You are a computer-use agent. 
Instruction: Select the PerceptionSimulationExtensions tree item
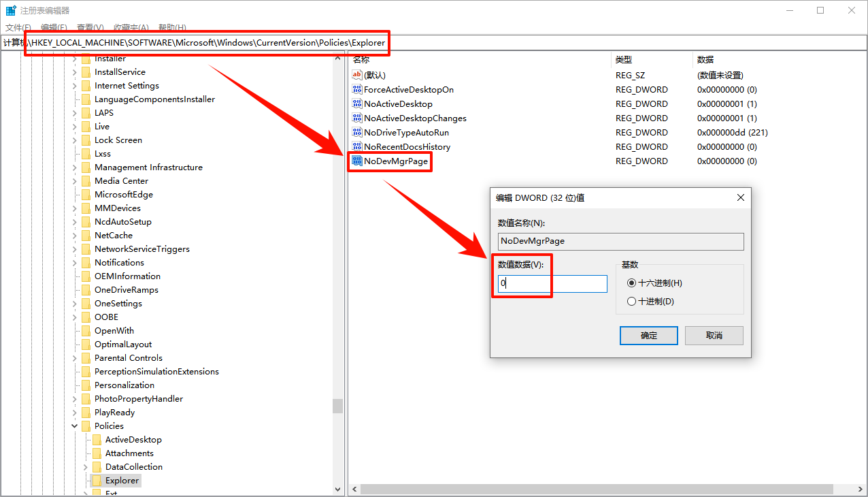click(x=156, y=371)
